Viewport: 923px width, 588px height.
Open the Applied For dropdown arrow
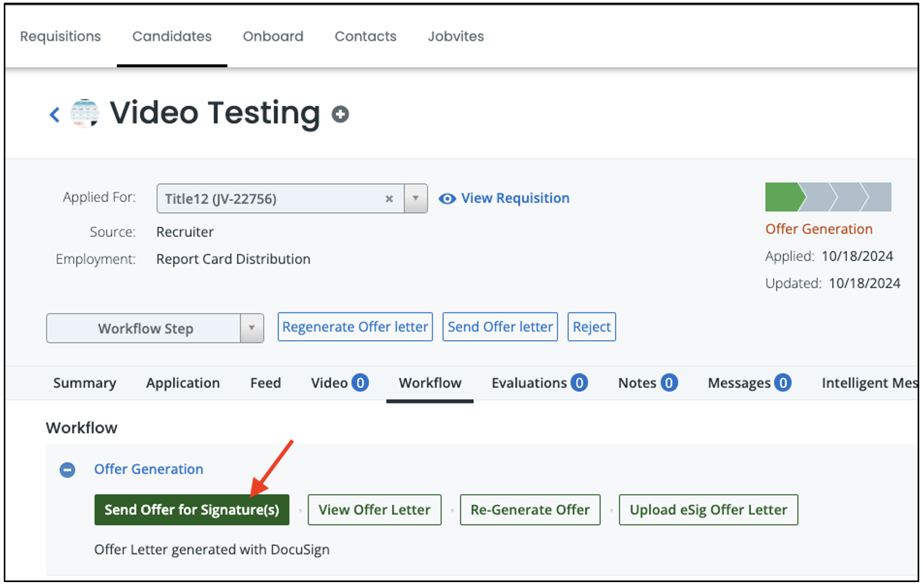[416, 199]
